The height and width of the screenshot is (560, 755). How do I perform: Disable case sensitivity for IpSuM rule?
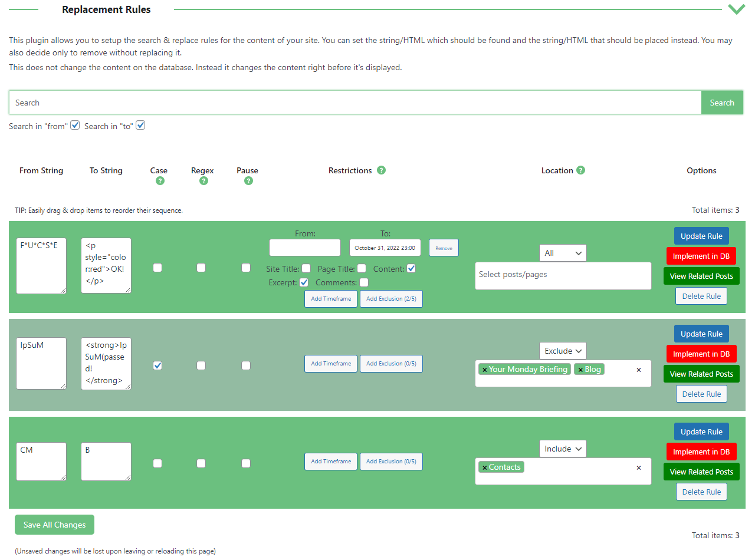click(157, 365)
